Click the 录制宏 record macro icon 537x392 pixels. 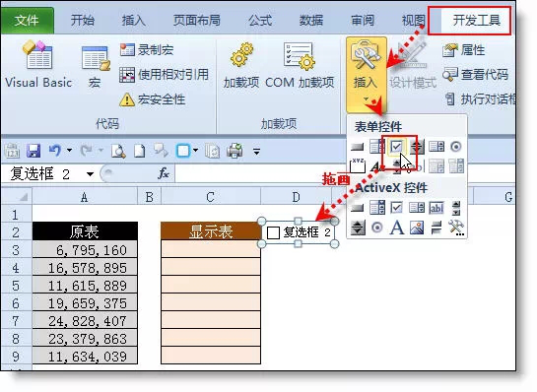point(127,50)
